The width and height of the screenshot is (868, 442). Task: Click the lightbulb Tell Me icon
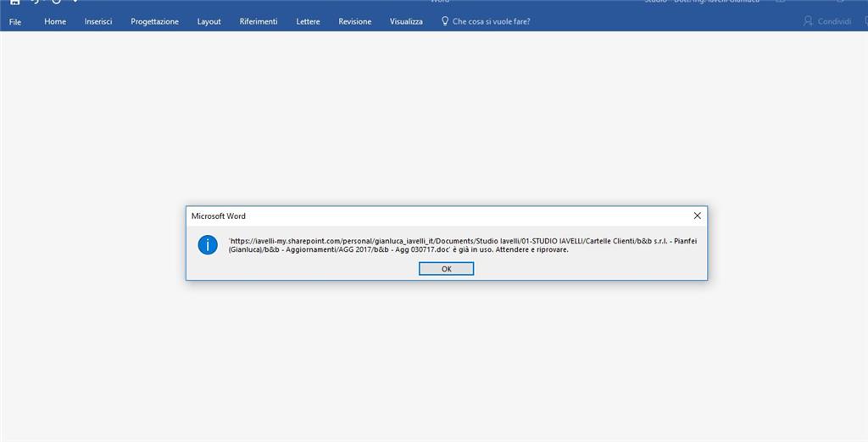coord(444,21)
